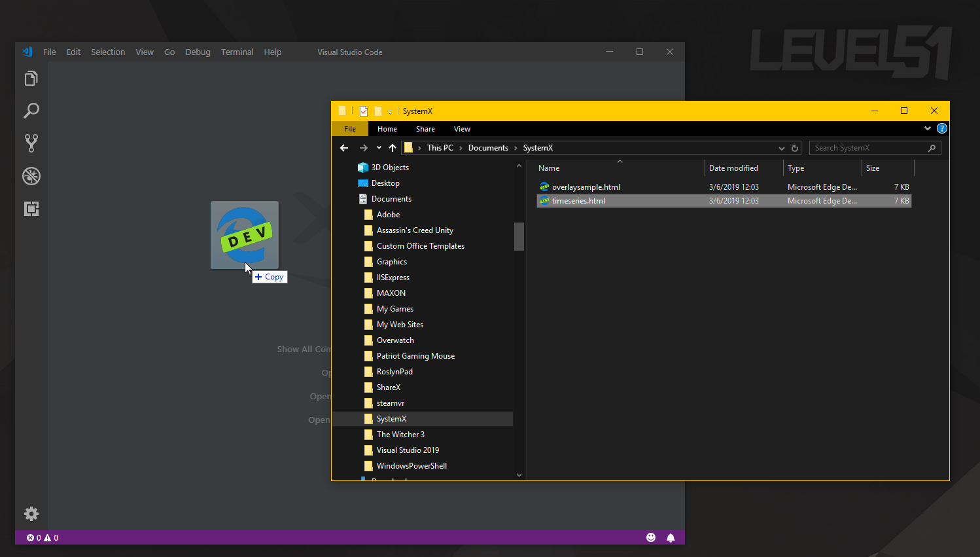
Task: Click the File Explorer help icon
Action: click(x=941, y=129)
